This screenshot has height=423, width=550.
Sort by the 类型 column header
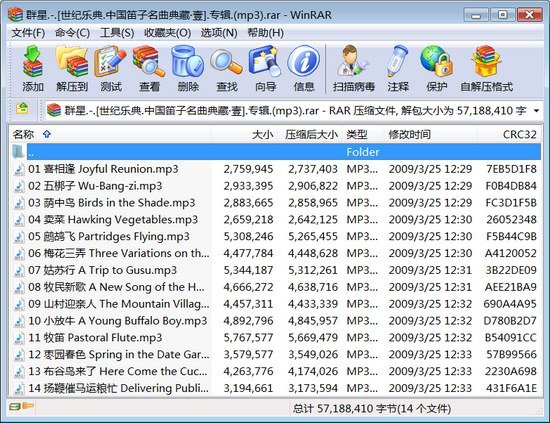click(363, 134)
